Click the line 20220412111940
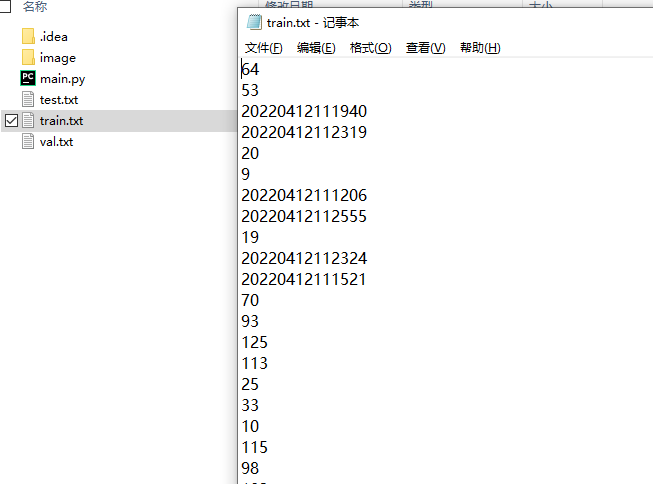Image resolution: width=653 pixels, height=484 pixels. click(304, 111)
